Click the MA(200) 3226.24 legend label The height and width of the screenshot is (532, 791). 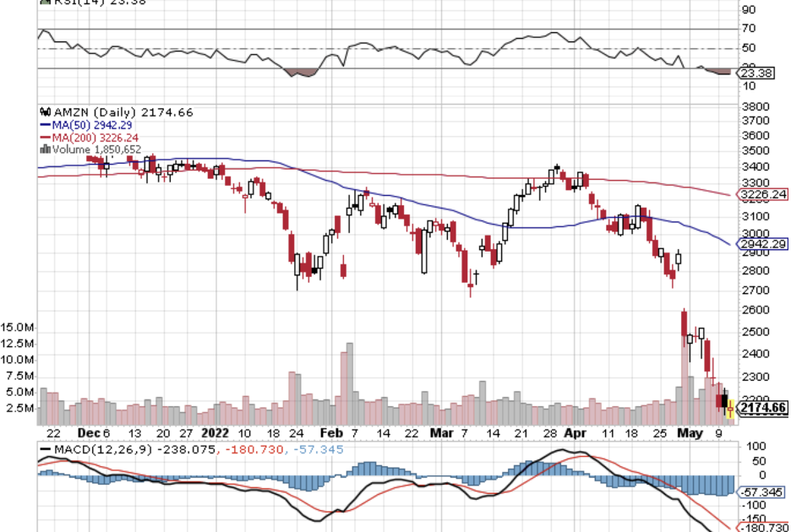pyautogui.click(x=97, y=138)
